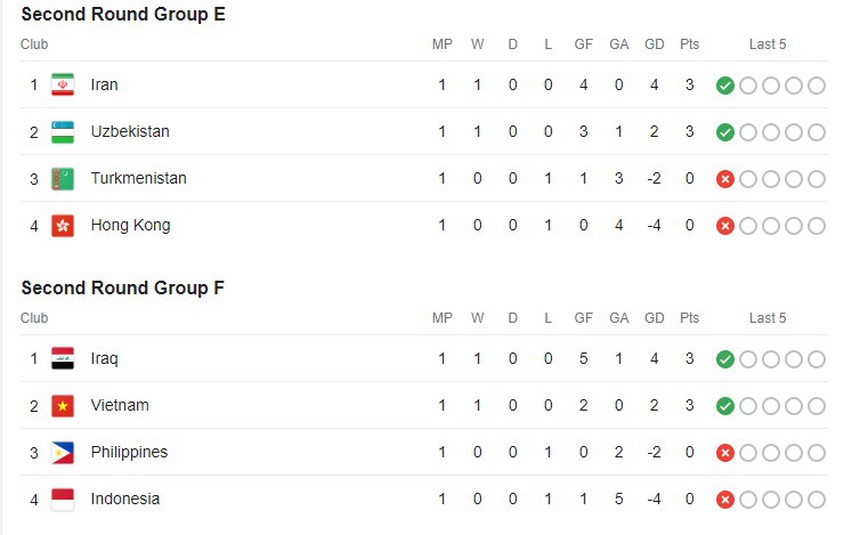This screenshot has width=860, height=535.
Task: Click the Iraq flag icon
Action: pos(63,359)
